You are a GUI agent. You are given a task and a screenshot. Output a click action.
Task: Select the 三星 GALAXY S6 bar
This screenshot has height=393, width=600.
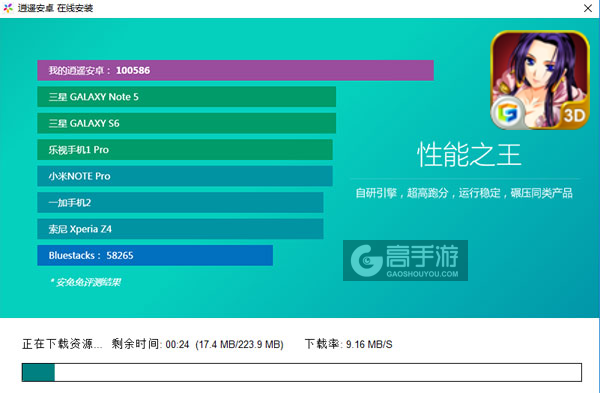tap(186, 123)
